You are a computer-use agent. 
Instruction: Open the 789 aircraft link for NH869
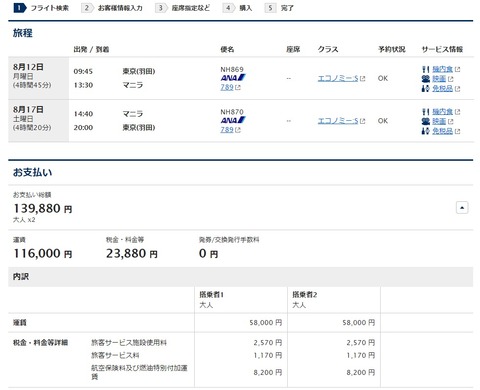[227, 87]
